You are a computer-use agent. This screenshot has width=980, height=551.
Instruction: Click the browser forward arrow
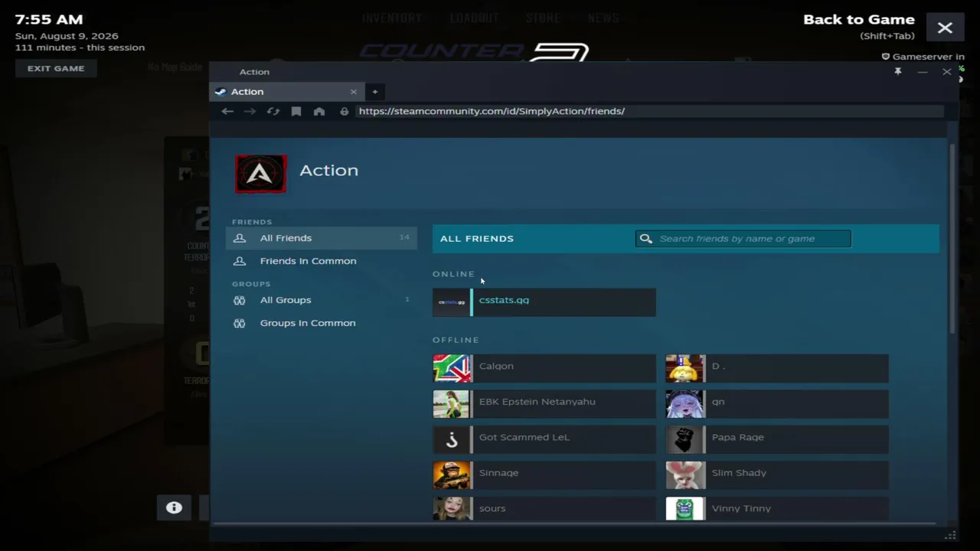pos(250,112)
